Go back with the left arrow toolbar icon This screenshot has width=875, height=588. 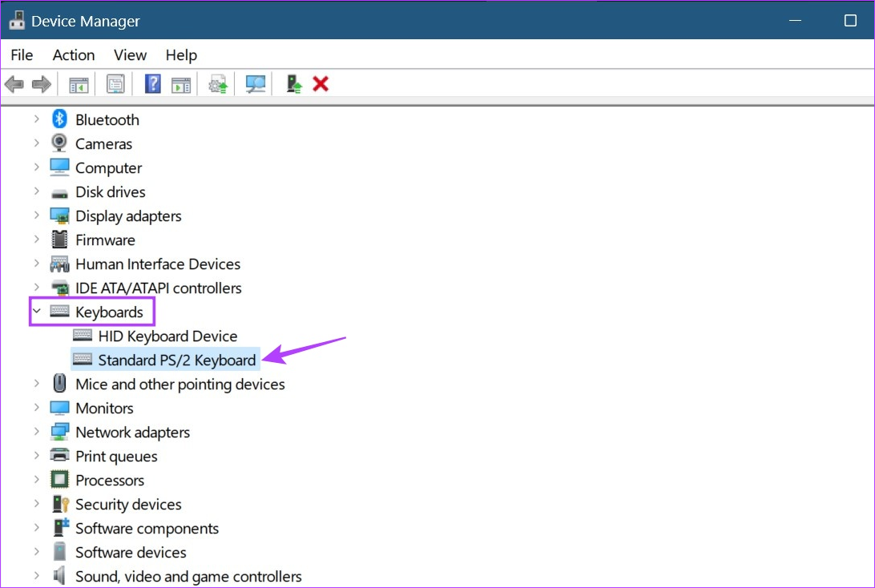coord(14,85)
